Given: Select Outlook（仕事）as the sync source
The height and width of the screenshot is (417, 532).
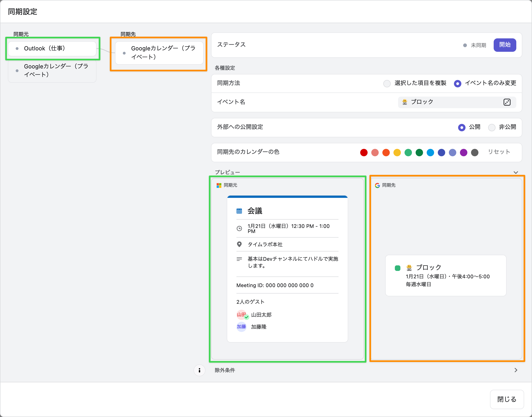Looking at the screenshot, I should pos(52,49).
